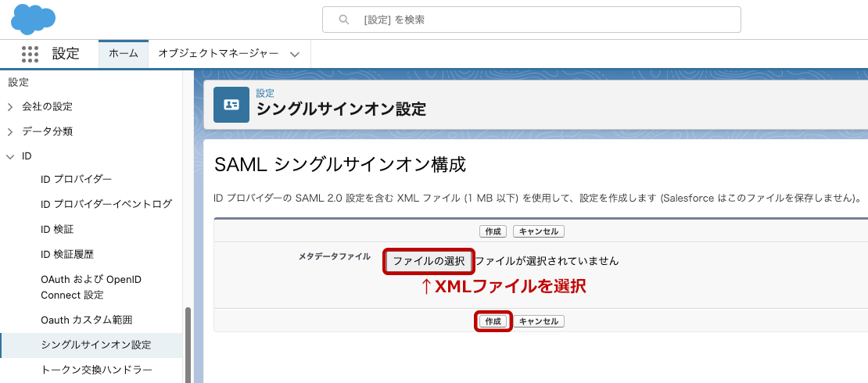The image size is (868, 383).
Task: Expand the データ分類 section
Action: (x=10, y=132)
